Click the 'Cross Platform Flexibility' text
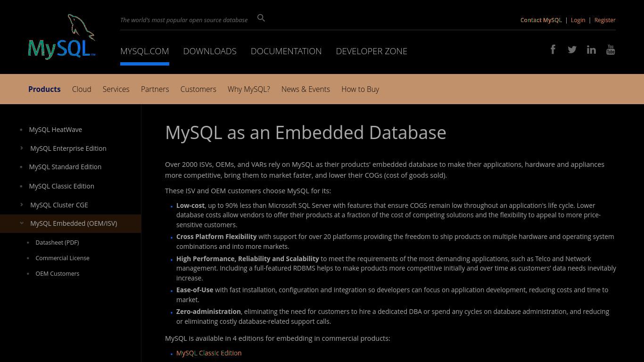The image size is (644, 362). 216,237
